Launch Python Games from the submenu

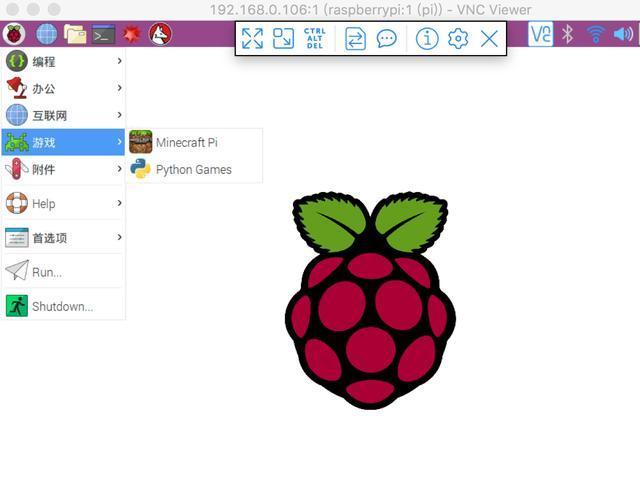[195, 169]
